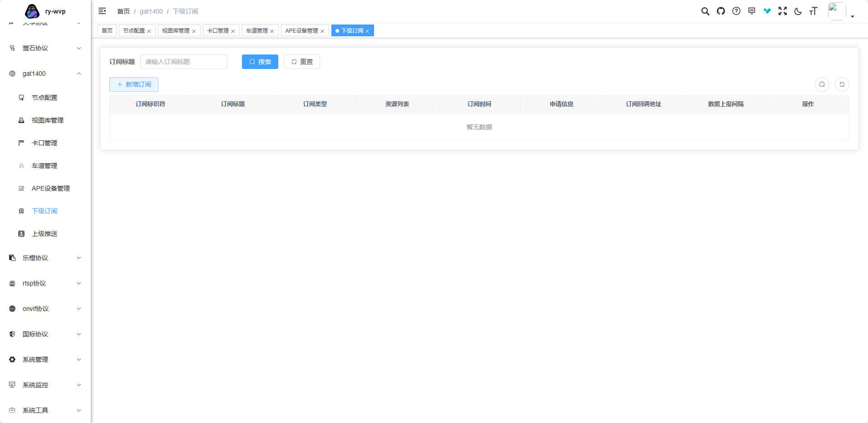Close the 卡口管理 tab

point(233,31)
